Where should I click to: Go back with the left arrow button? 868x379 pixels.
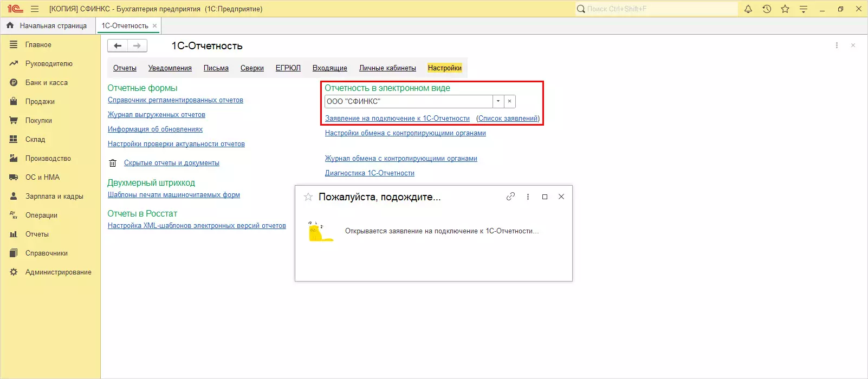click(118, 46)
